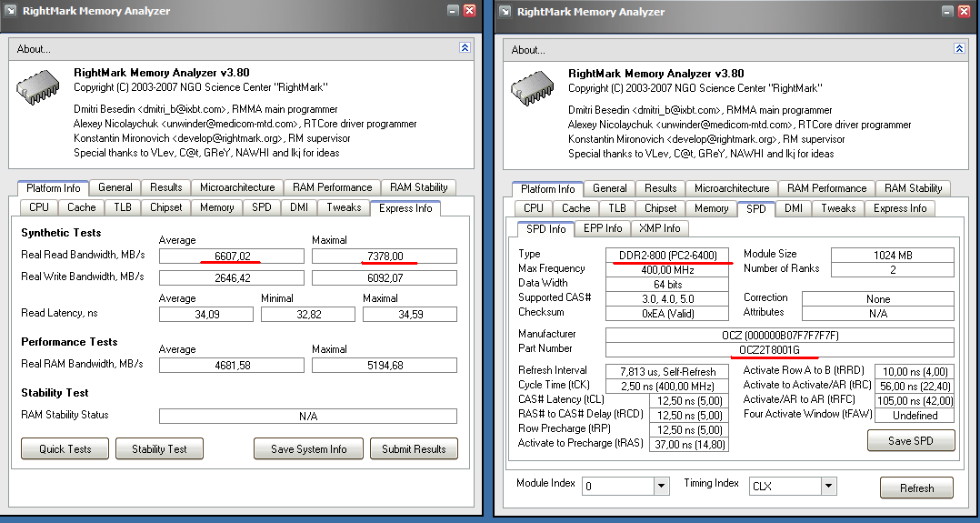This screenshot has height=523, width=980.
Task: Open Chipset sub-tab in right window
Action: (660, 208)
